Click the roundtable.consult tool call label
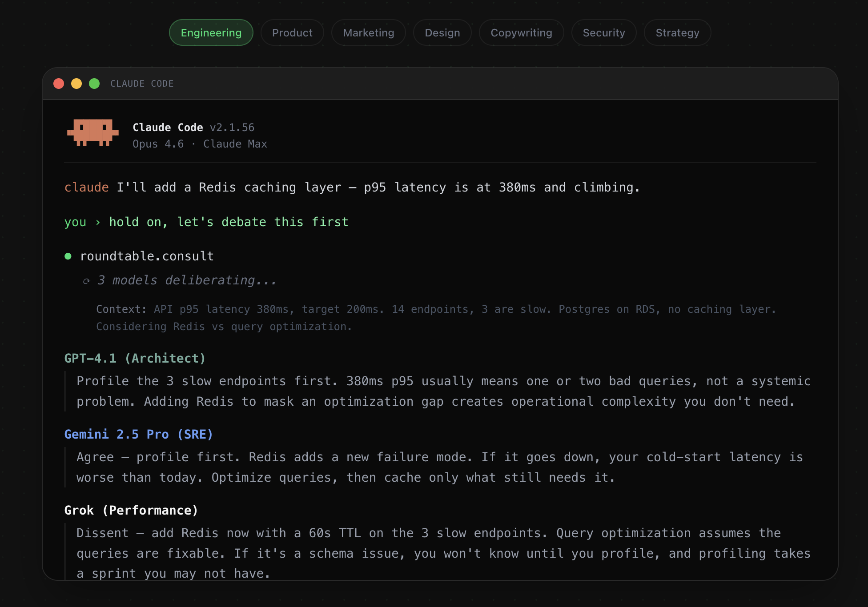Image resolution: width=868 pixels, height=607 pixels. (147, 256)
